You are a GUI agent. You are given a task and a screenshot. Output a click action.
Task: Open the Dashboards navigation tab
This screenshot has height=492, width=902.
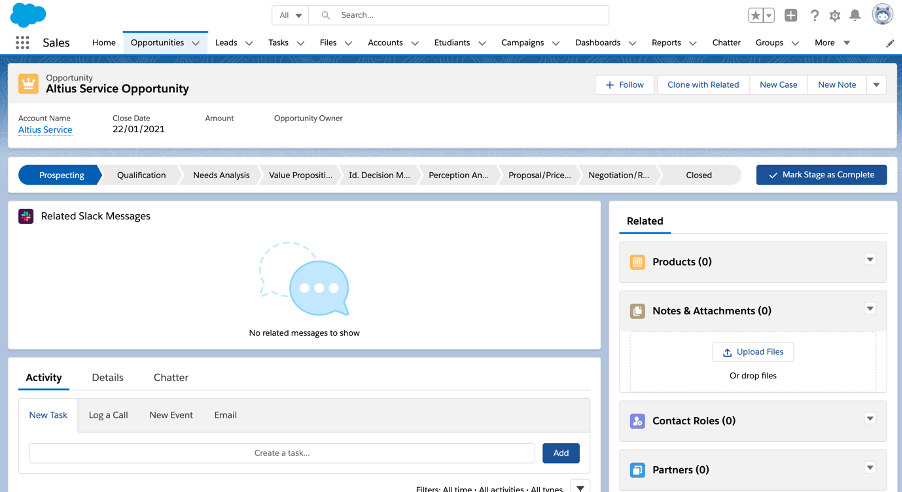pos(598,43)
